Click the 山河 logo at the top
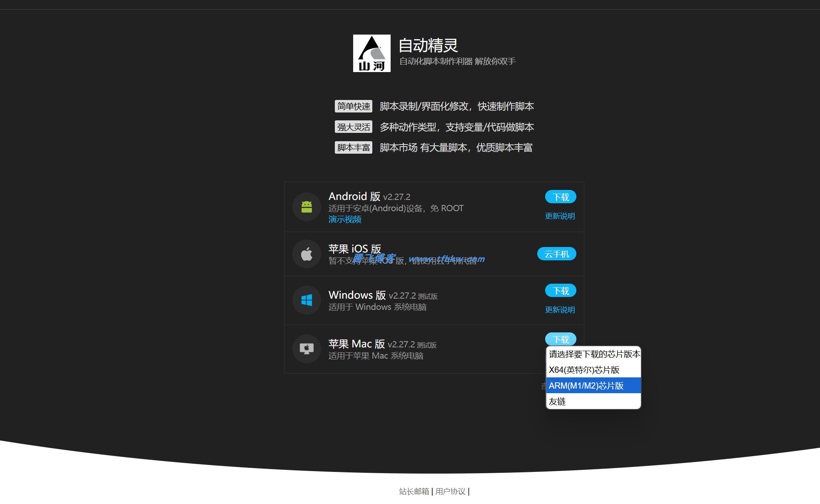 click(x=372, y=53)
